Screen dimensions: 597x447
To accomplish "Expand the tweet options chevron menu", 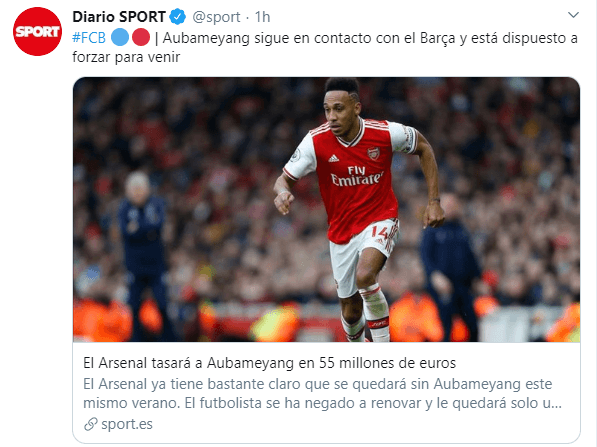I will (x=573, y=15).
